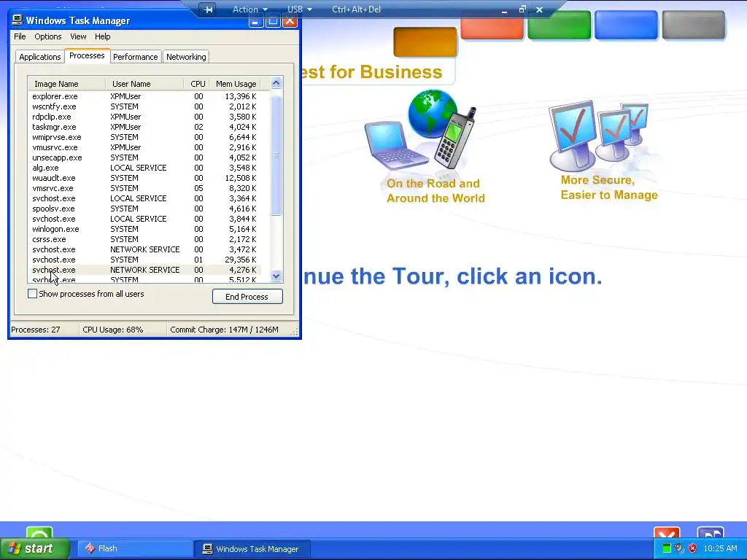The height and width of the screenshot is (560, 747).
Task: Click the green tour icon above start
Action: tap(39, 532)
